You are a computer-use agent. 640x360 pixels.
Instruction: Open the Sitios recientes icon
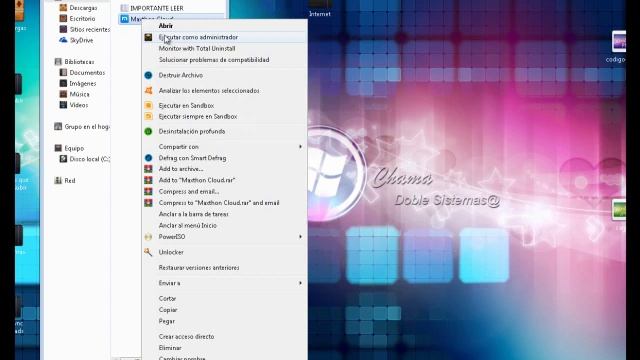pos(63,29)
